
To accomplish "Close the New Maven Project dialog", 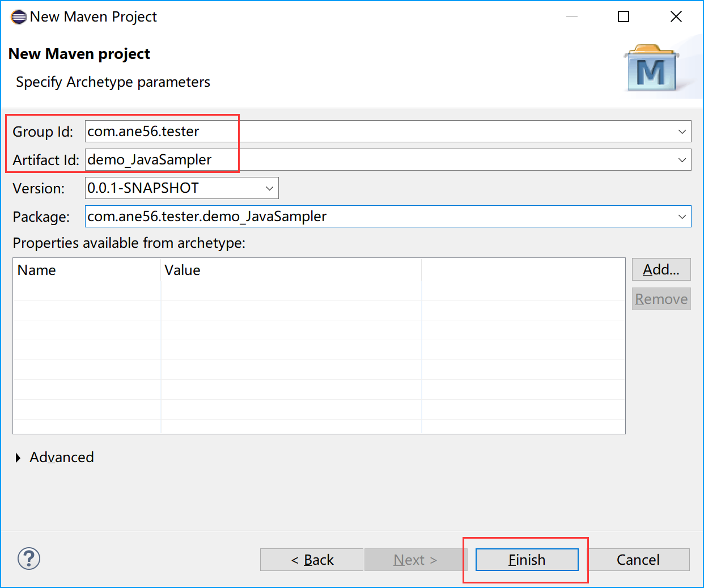I will pos(676,16).
